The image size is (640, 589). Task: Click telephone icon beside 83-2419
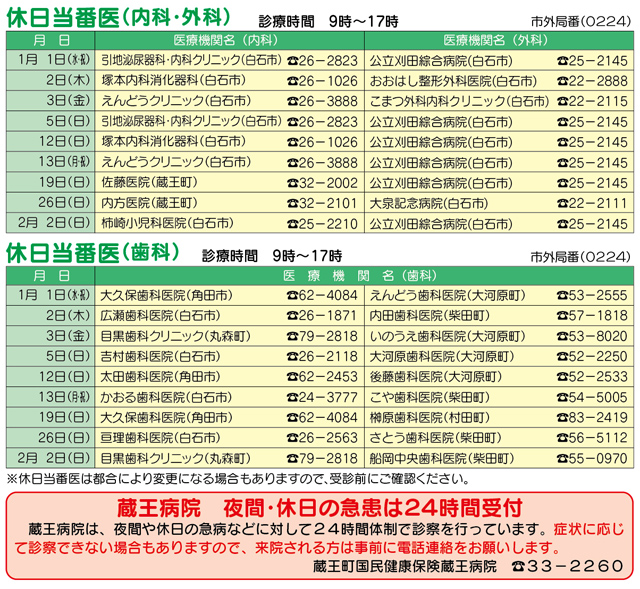(562, 418)
